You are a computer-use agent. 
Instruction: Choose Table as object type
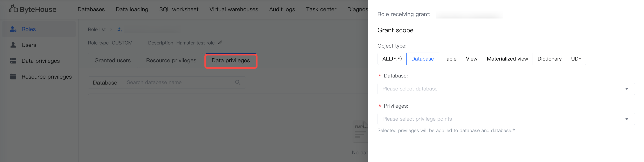[449, 59]
